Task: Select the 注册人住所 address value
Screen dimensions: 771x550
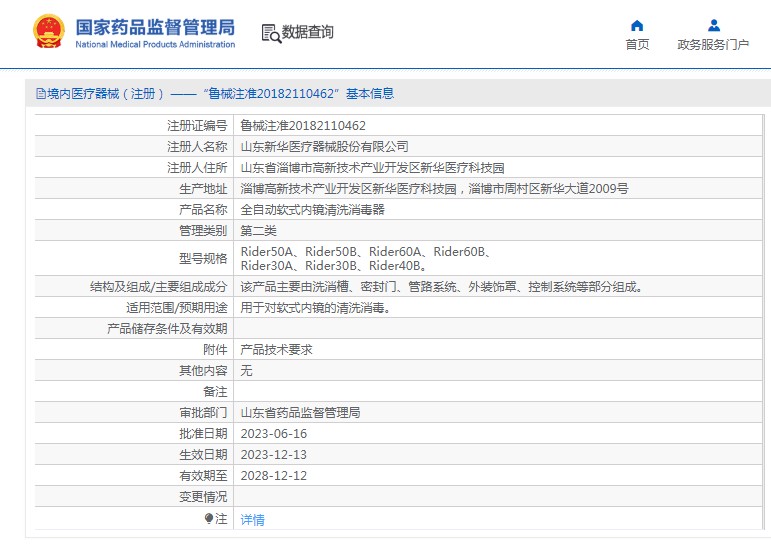Action: coord(372,168)
